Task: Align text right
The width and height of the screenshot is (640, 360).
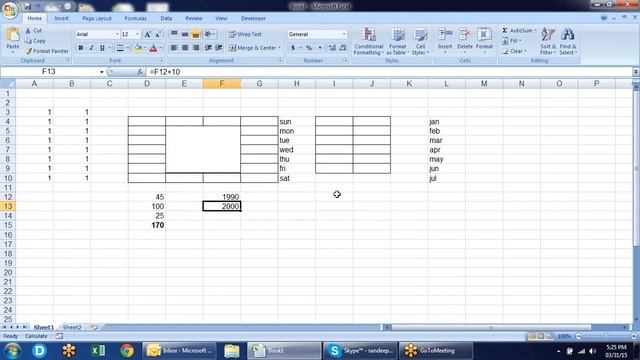Action: click(x=196, y=48)
